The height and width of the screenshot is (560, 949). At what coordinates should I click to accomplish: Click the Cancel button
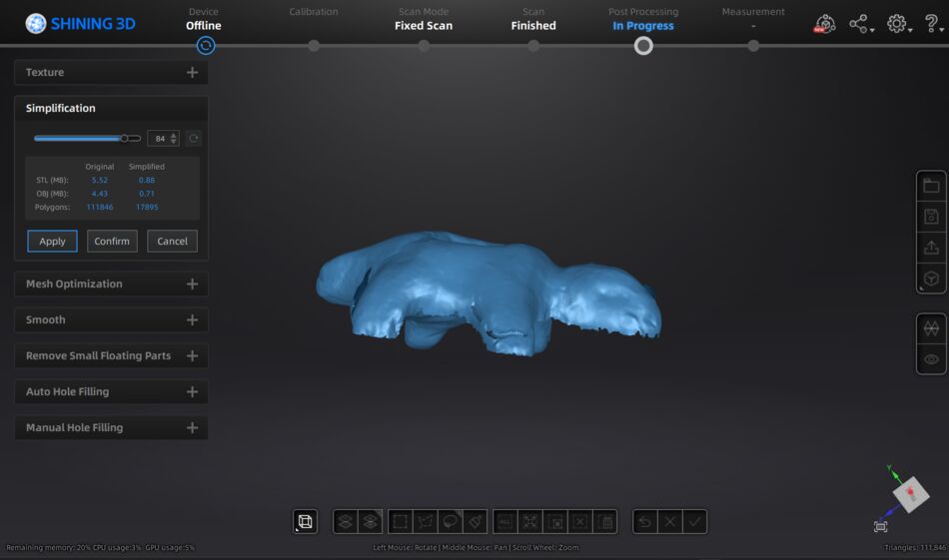click(x=172, y=241)
